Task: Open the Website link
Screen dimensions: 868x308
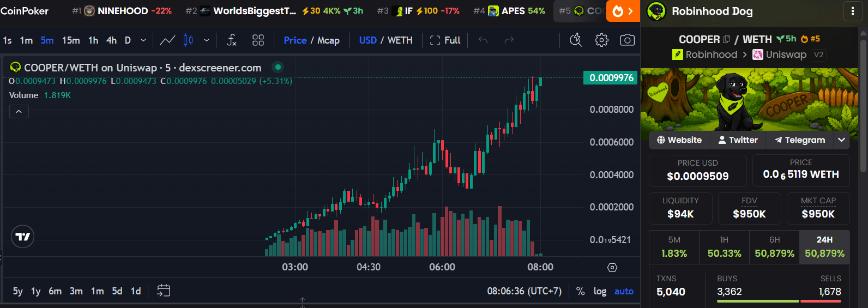Action: click(679, 140)
